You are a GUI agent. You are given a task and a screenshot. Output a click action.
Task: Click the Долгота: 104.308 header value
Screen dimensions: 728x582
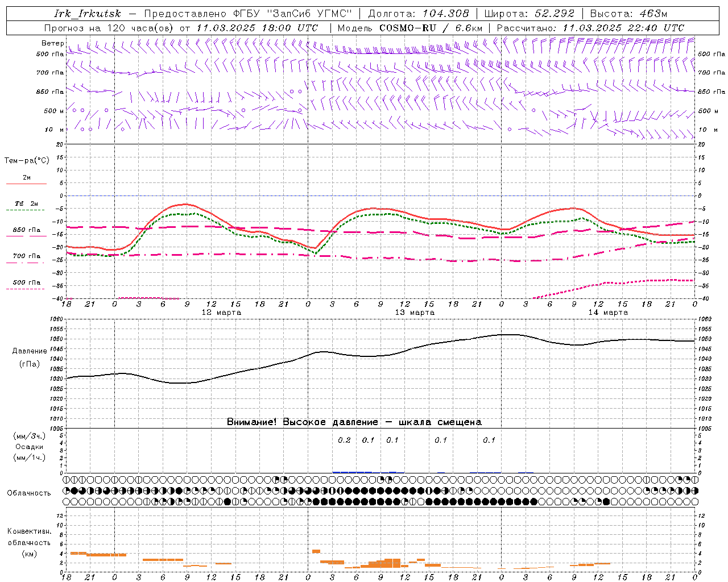[x=419, y=14]
